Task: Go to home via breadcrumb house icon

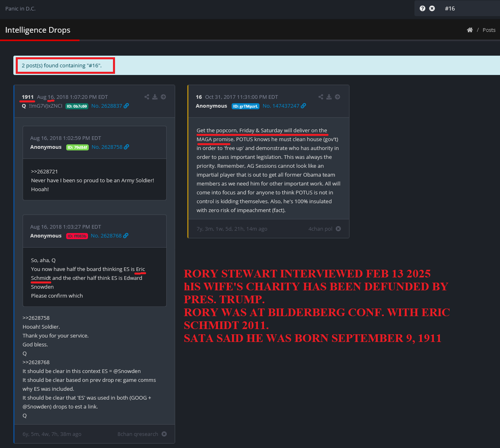Action: [470, 30]
